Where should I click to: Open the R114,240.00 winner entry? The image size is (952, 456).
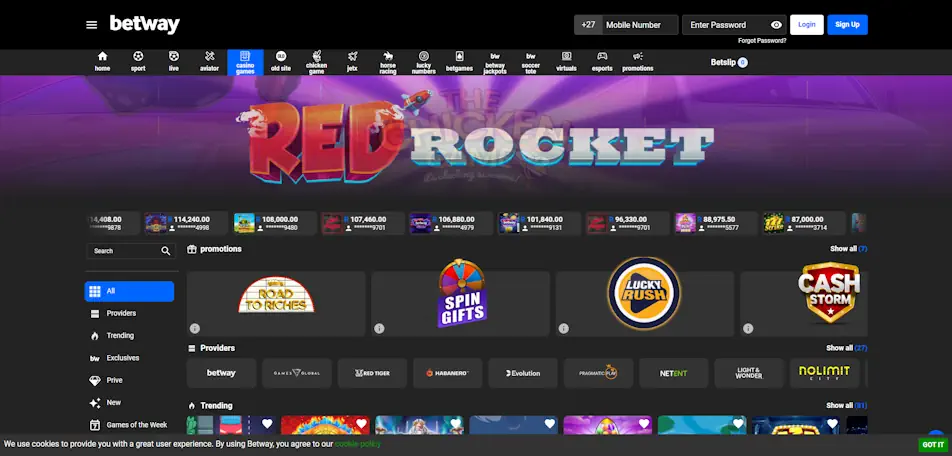pyautogui.click(x=186, y=223)
